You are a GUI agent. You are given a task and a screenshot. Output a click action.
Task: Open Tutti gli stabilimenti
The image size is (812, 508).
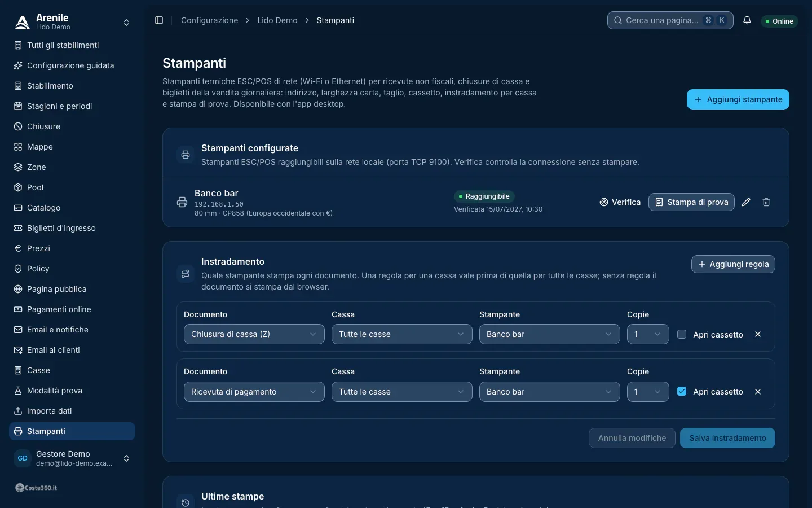coord(72,45)
